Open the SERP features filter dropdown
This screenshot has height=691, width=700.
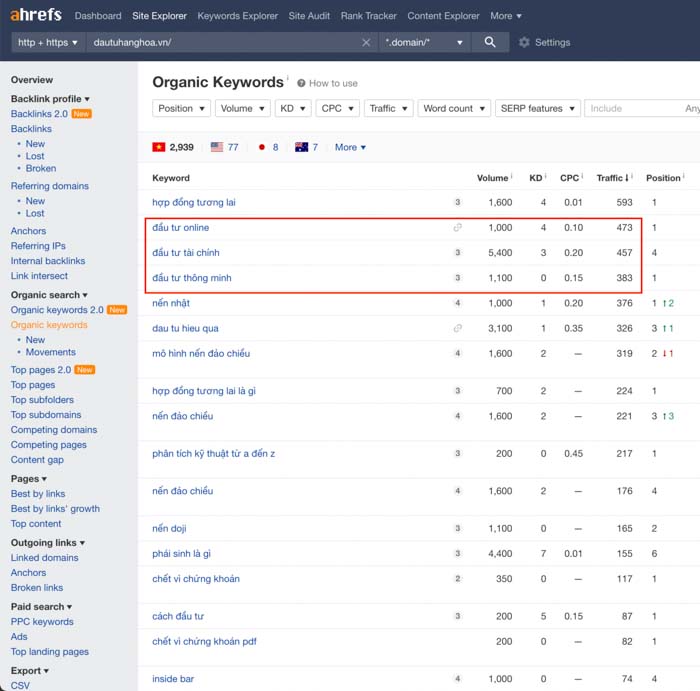pyautogui.click(x=538, y=108)
